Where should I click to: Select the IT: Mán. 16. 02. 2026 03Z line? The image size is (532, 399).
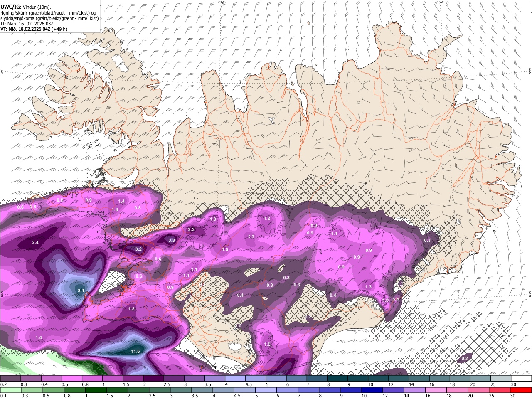click(x=27, y=24)
